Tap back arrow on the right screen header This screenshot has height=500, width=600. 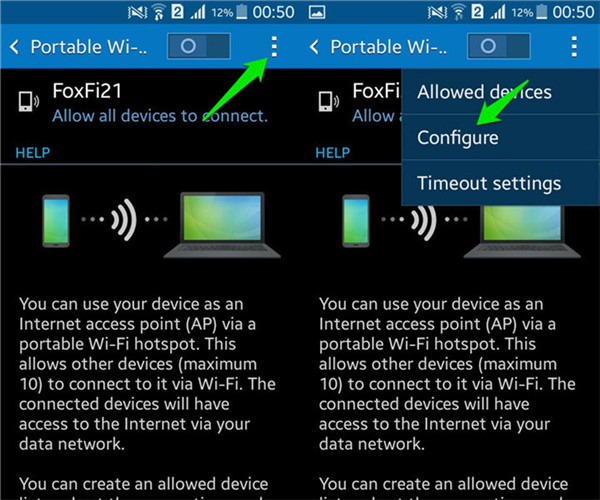click(314, 47)
